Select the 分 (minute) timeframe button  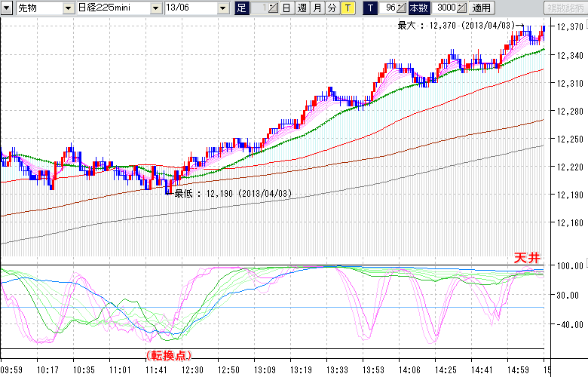point(332,8)
